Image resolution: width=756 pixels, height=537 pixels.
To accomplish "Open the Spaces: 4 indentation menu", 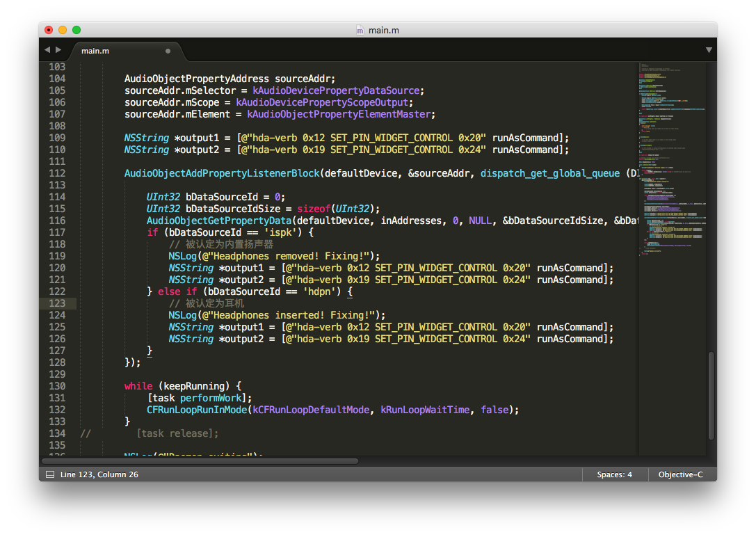I will pyautogui.click(x=614, y=475).
